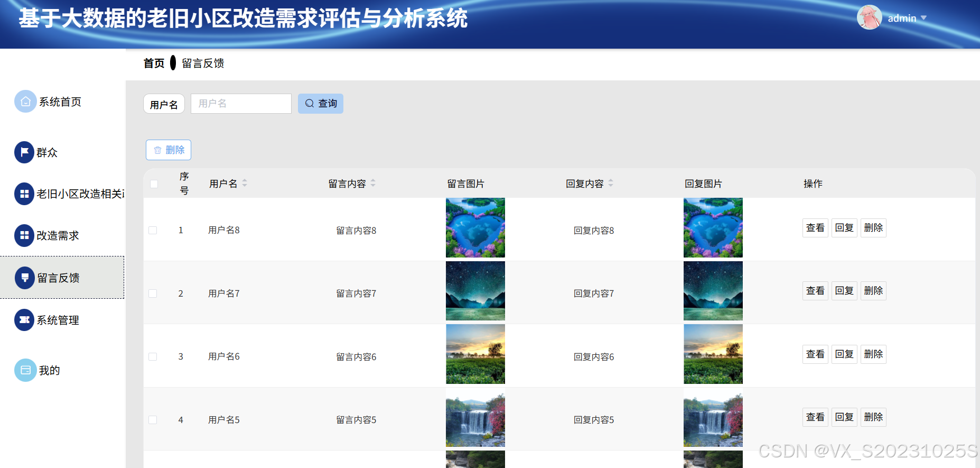The height and width of the screenshot is (468, 980).
Task: Click 删除 for row 用户名8
Action: click(873, 228)
